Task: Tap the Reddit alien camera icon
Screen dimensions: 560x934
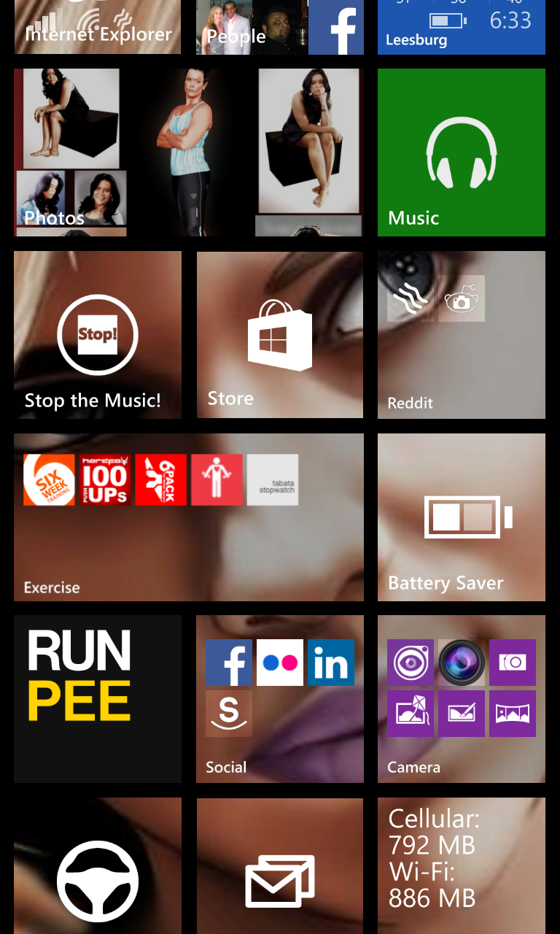Action: pos(462,298)
